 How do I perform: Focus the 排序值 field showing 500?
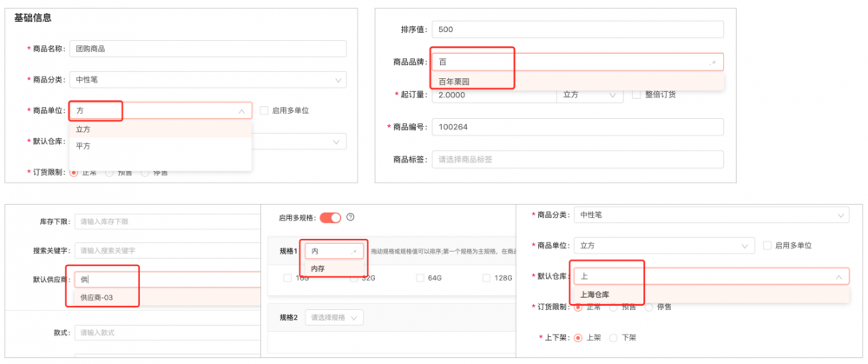(x=577, y=30)
